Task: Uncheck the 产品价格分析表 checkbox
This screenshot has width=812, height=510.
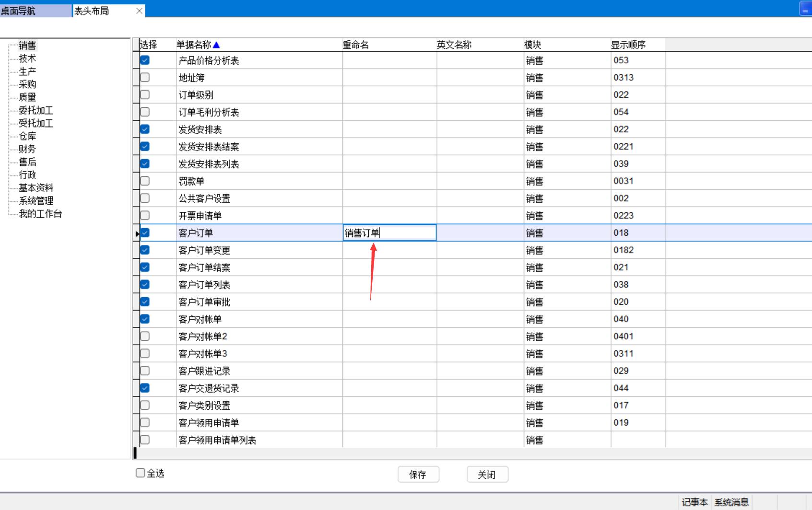Action: click(145, 60)
